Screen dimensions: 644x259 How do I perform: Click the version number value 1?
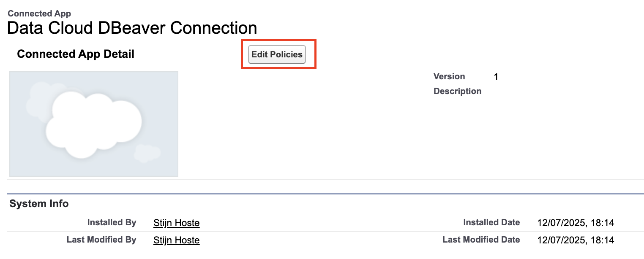(496, 77)
